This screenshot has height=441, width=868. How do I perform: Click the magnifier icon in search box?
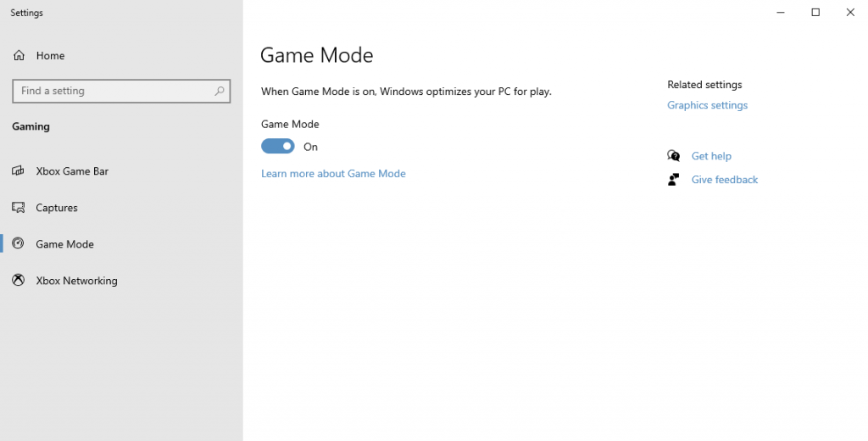(220, 91)
